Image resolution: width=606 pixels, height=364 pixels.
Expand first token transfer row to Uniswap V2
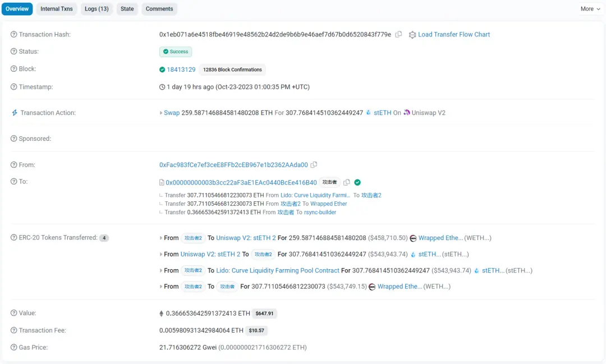click(161, 238)
